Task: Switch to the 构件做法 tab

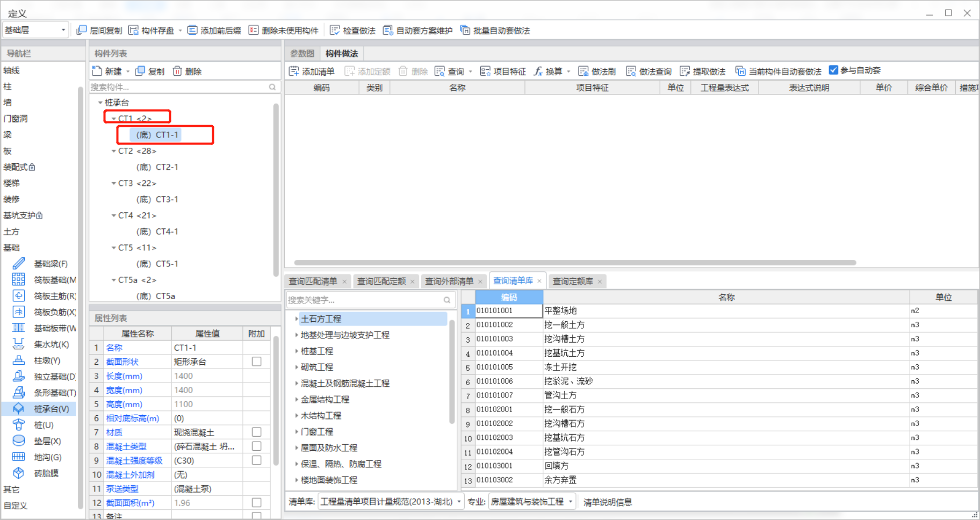Action: (342, 53)
